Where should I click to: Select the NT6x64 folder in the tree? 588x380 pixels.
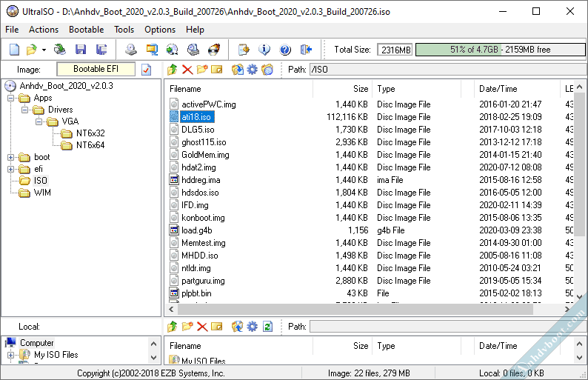[x=90, y=145]
